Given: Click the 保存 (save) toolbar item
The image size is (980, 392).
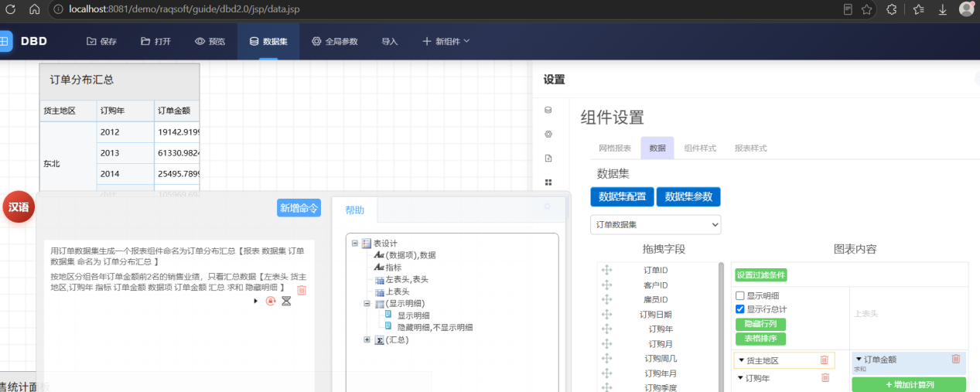Looking at the screenshot, I should tap(101, 41).
